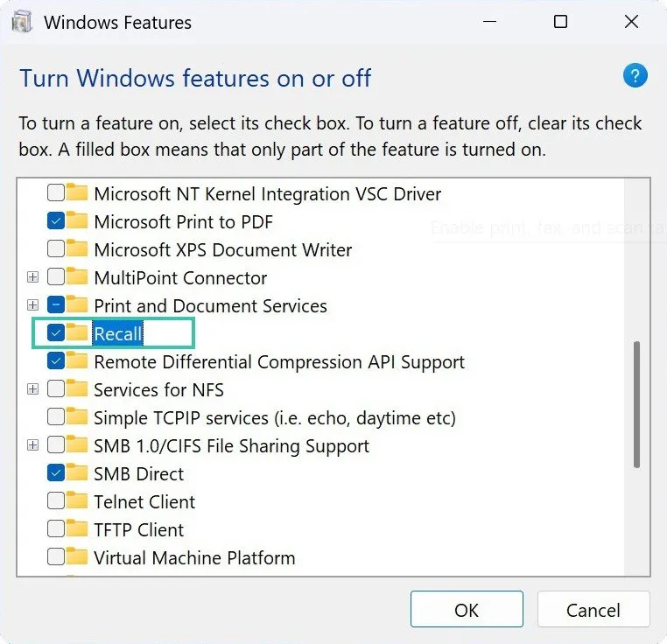Uncheck the Recall feature checkbox
The image size is (667, 644).
(x=56, y=333)
